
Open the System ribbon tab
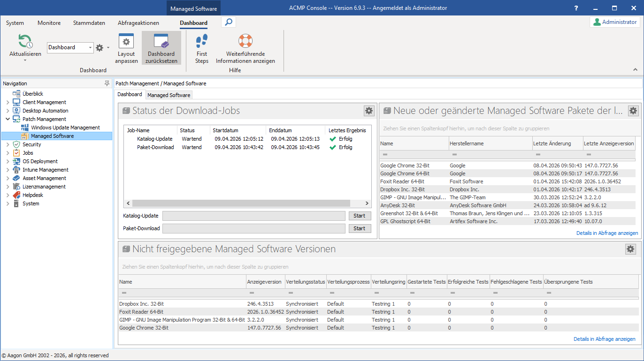[x=15, y=23]
